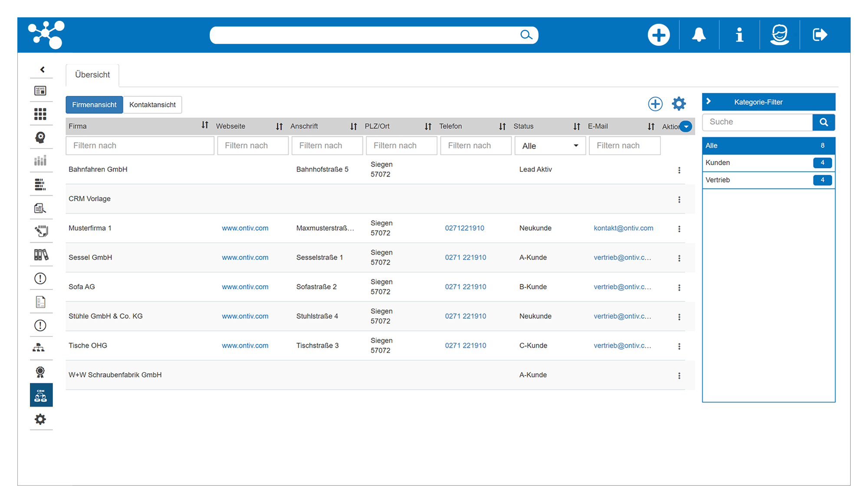Viewport: 868px width, 503px height.
Task: Email kontakt@ontiv.com link
Action: click(623, 228)
